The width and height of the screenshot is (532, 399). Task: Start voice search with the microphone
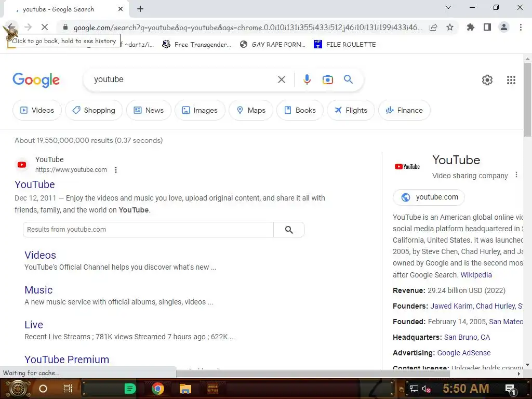click(x=307, y=79)
